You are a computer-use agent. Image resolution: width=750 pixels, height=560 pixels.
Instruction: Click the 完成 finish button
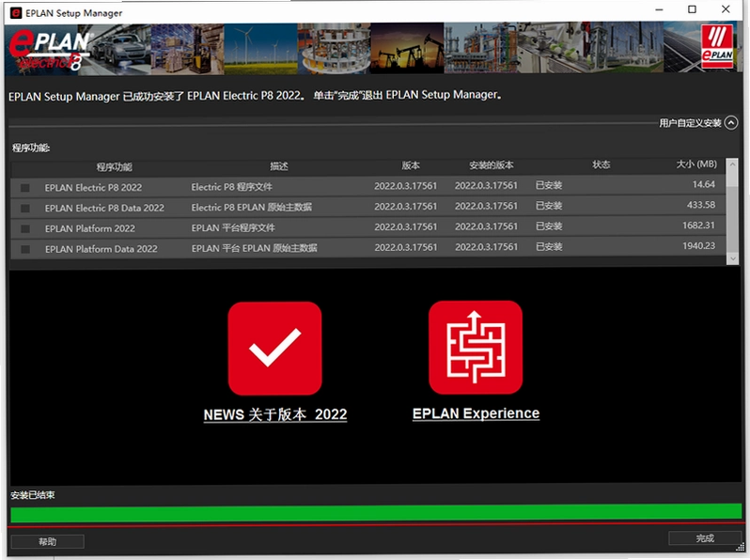pyautogui.click(x=705, y=538)
